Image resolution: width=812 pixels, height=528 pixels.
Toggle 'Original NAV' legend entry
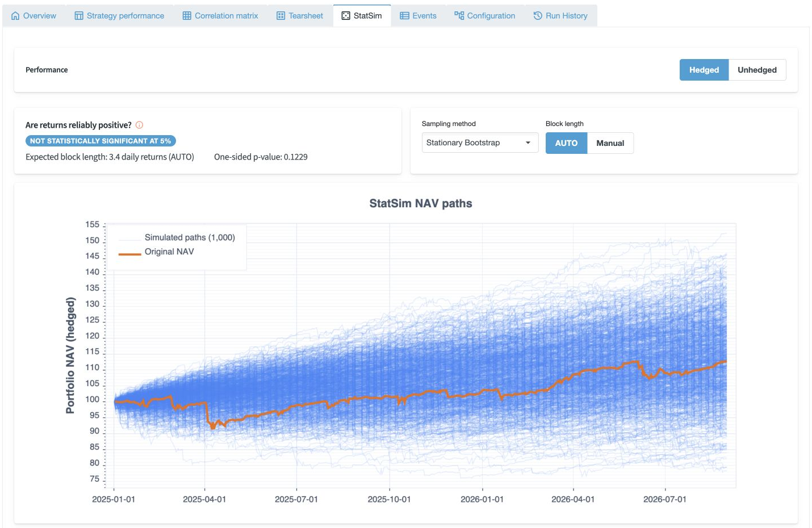point(169,252)
